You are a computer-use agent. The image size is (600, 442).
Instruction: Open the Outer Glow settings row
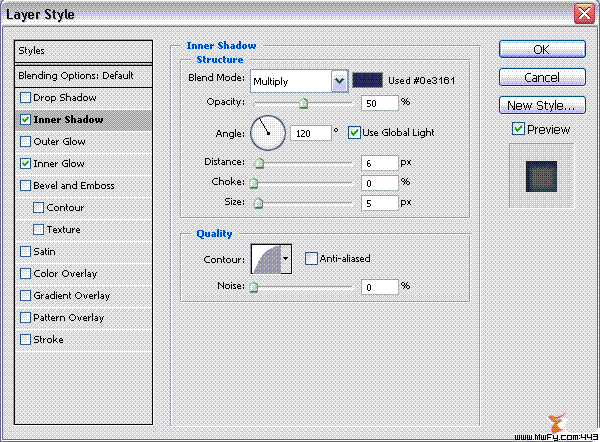83,142
